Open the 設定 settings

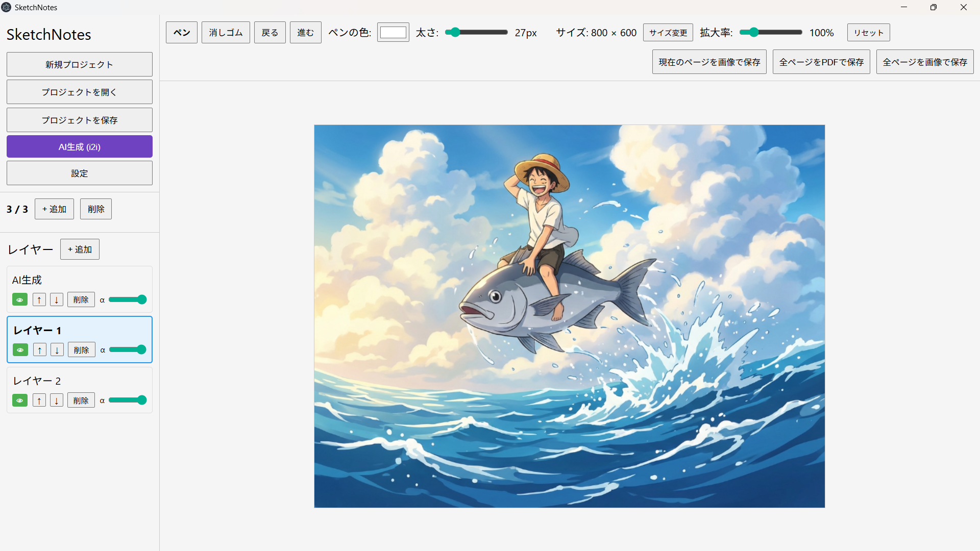[80, 173]
